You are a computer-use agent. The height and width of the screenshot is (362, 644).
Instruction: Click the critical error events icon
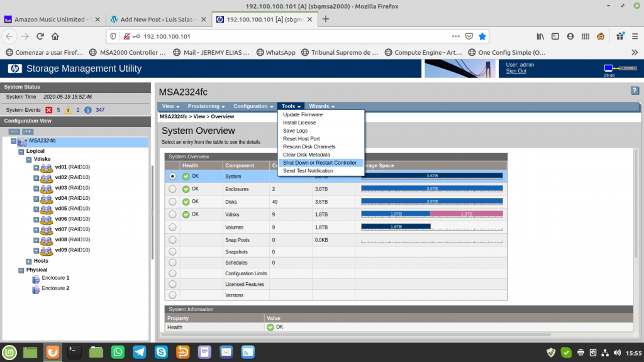[x=49, y=110]
